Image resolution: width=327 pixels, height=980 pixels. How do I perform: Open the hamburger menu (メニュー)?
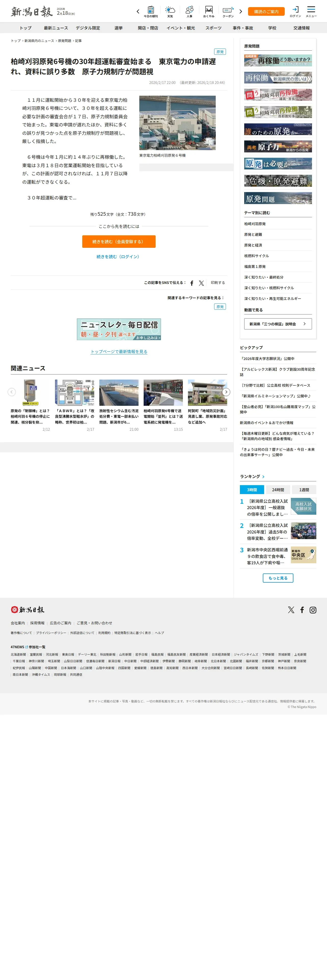(311, 11)
